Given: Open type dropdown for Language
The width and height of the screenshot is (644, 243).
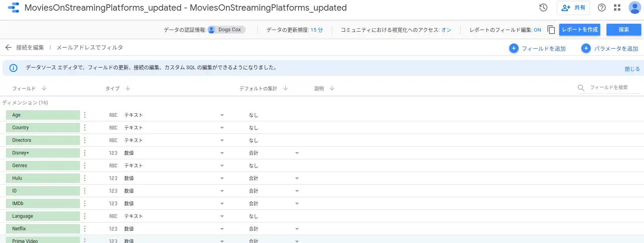Looking at the screenshot, I should (x=222, y=216).
